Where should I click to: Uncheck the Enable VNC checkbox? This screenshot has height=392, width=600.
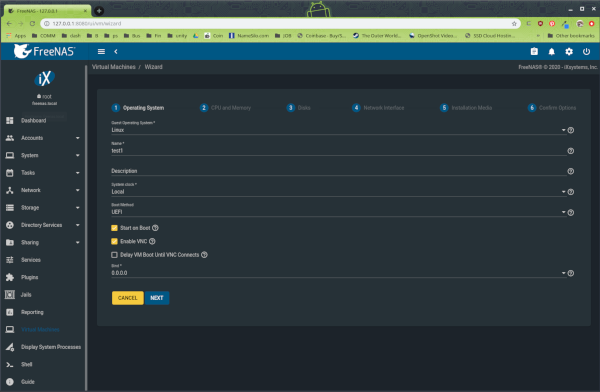pos(114,241)
